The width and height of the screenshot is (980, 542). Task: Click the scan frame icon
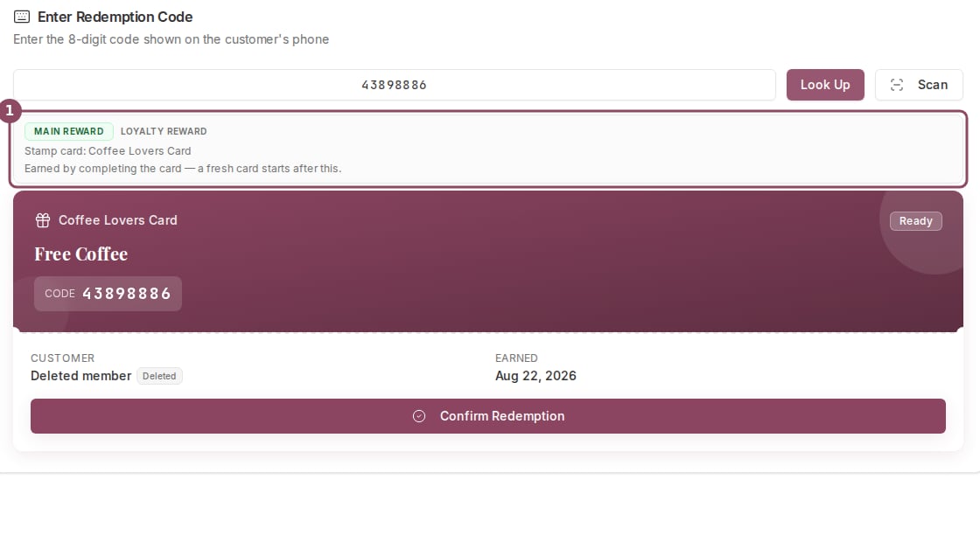tap(897, 85)
